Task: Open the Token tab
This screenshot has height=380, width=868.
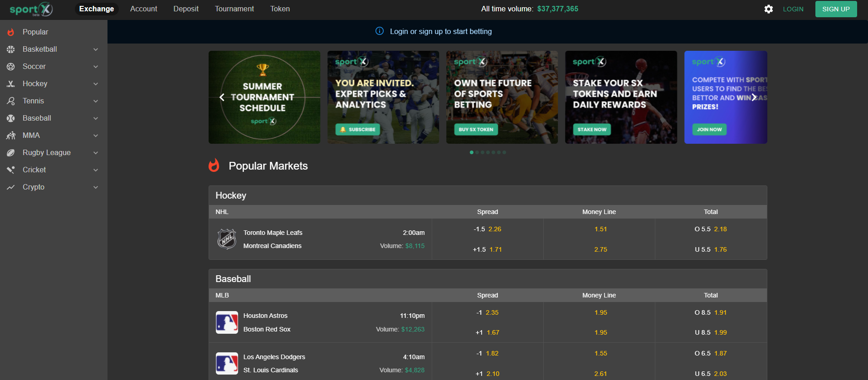Action: pos(280,9)
